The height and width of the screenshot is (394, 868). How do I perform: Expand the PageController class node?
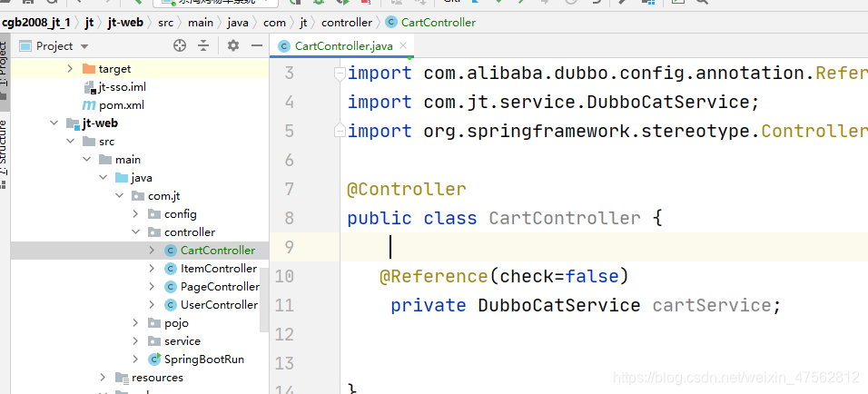click(153, 287)
